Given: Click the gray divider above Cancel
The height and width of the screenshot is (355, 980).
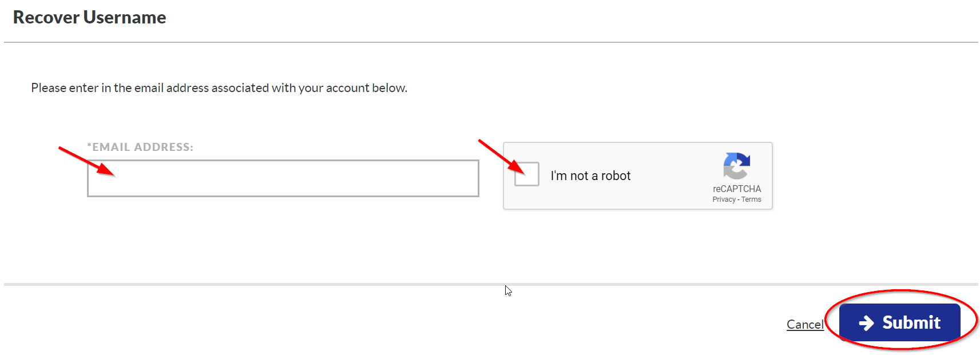Looking at the screenshot, I should [343, 284].
